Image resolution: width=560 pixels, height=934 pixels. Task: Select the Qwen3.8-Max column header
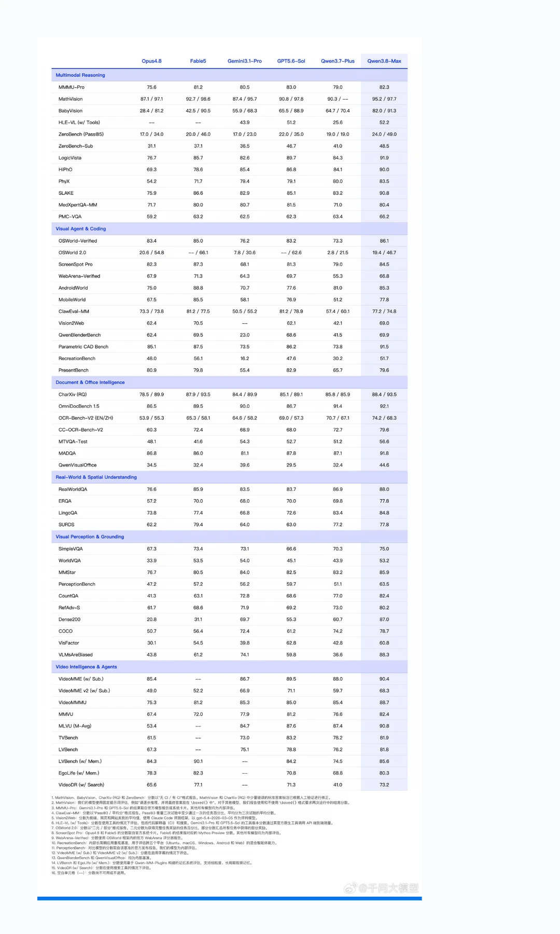384,61
